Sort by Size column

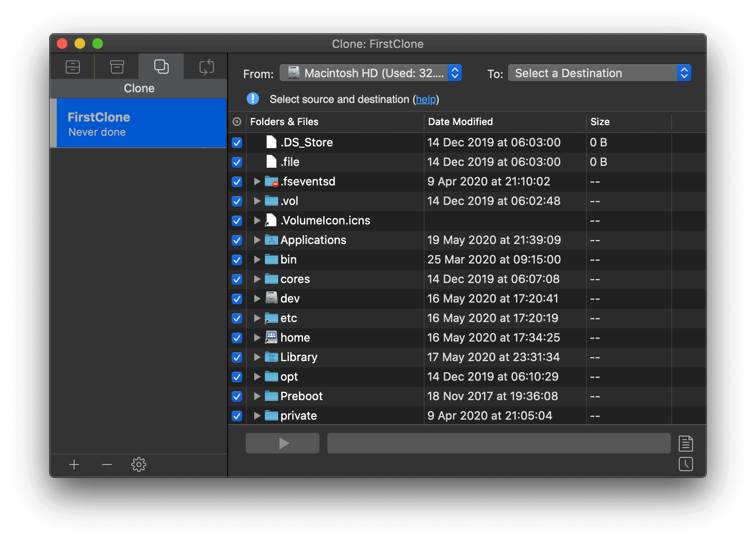pyautogui.click(x=629, y=122)
